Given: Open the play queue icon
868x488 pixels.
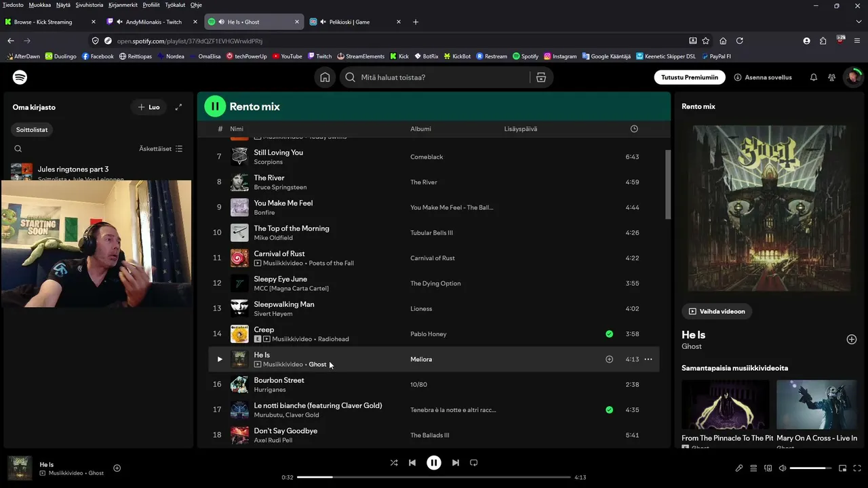Looking at the screenshot, I should click(x=753, y=468).
